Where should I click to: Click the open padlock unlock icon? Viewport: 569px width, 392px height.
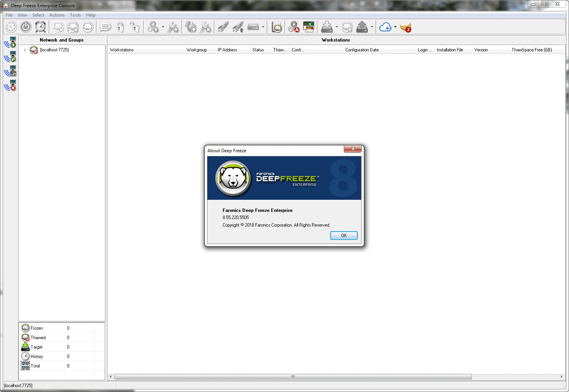point(135,27)
